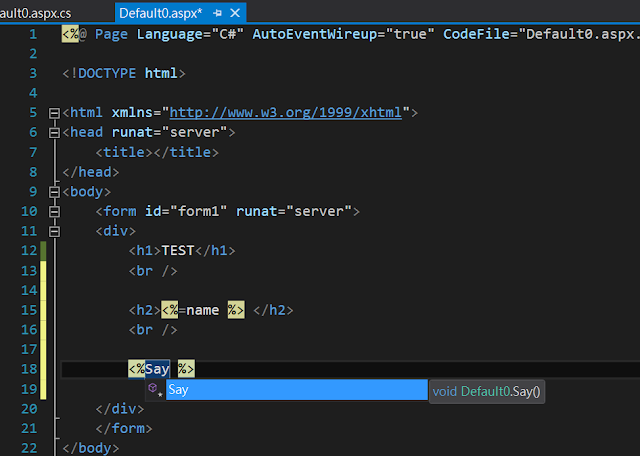
Task: Collapse the html element at line 5
Action: (54, 113)
